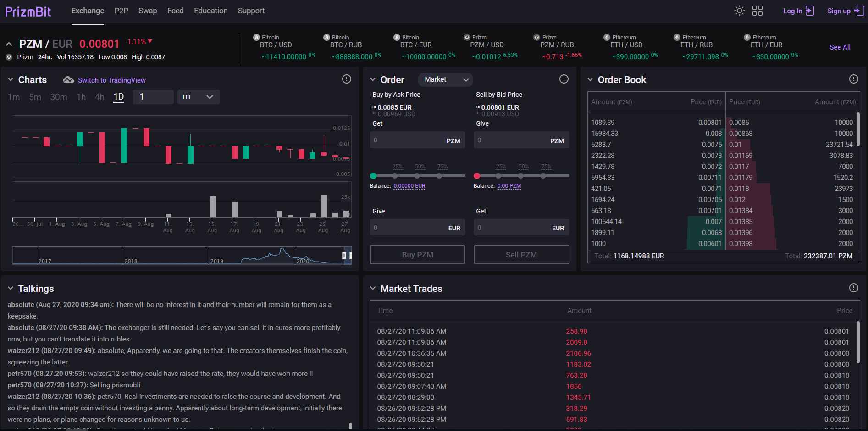
Task: Click the Order Book scrollbar
Action: [858, 129]
